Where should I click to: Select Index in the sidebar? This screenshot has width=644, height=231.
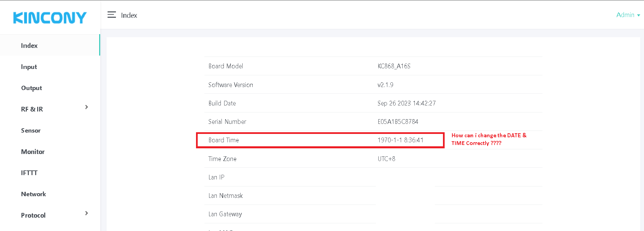tap(29, 46)
